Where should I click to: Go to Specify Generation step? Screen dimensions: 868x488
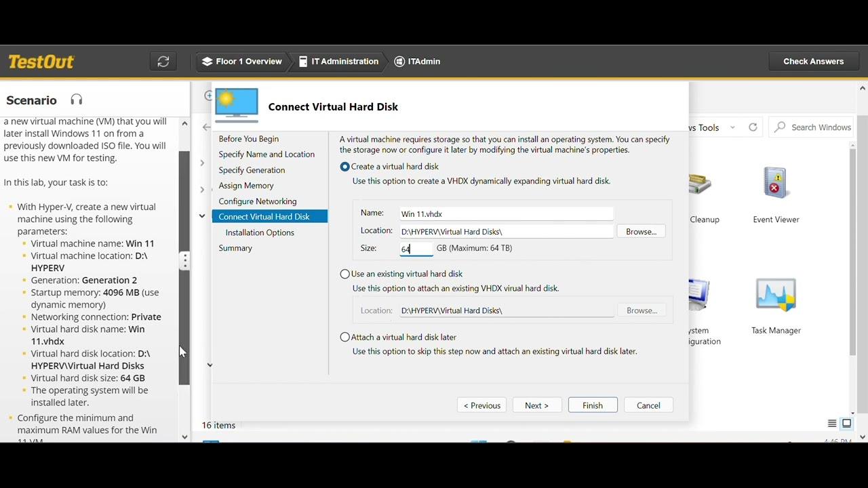click(252, 170)
